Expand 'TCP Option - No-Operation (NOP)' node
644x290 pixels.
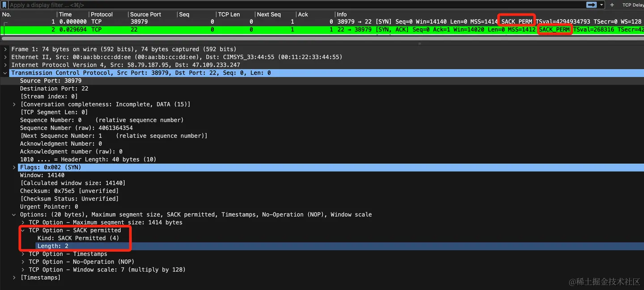pos(23,262)
